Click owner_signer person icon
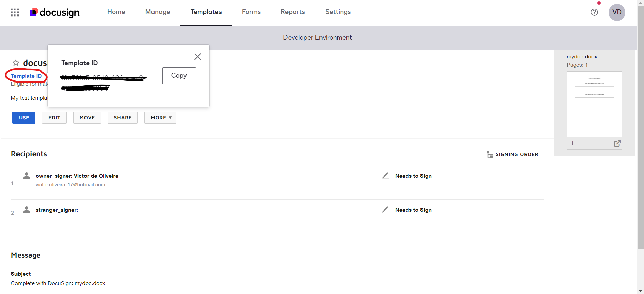Image resolution: width=644 pixels, height=294 pixels. pos(27,176)
